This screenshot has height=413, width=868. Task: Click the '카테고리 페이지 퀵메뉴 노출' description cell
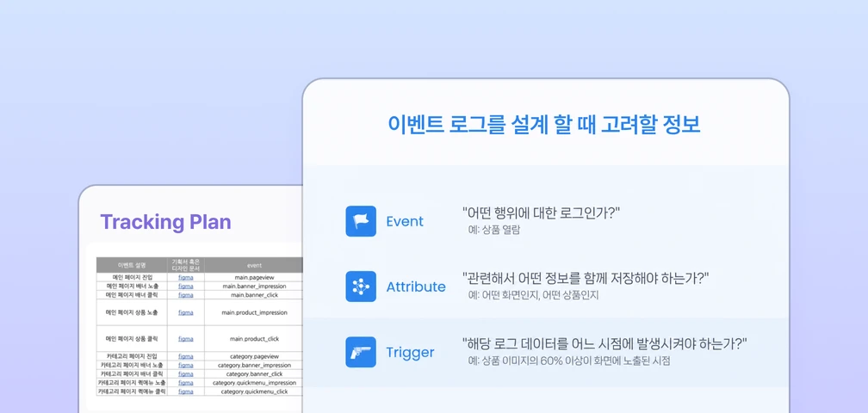click(132, 383)
